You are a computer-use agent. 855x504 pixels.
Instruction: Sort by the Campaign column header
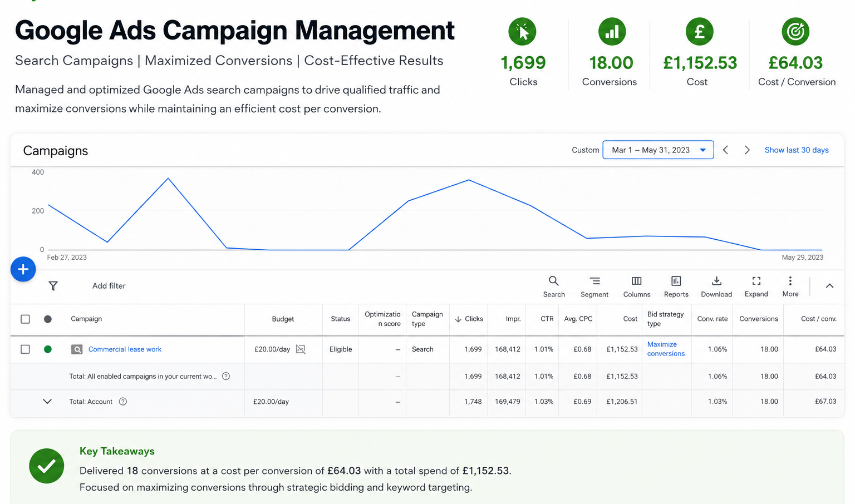(86, 319)
